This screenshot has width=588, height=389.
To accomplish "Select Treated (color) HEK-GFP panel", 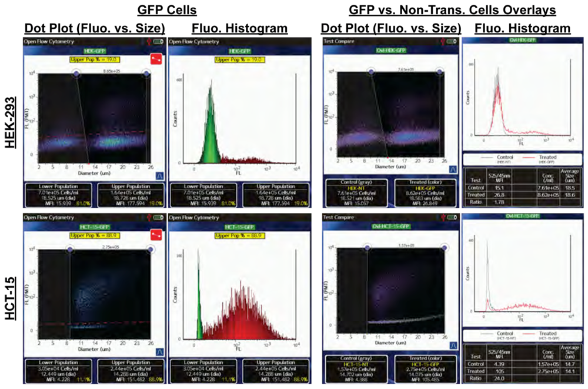I will [x=426, y=193].
